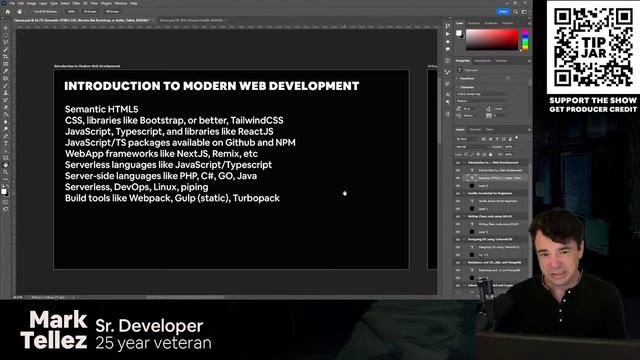This screenshot has height=360, width=640.
Task: Switch to the Adjustments tab
Action: [x=482, y=61]
